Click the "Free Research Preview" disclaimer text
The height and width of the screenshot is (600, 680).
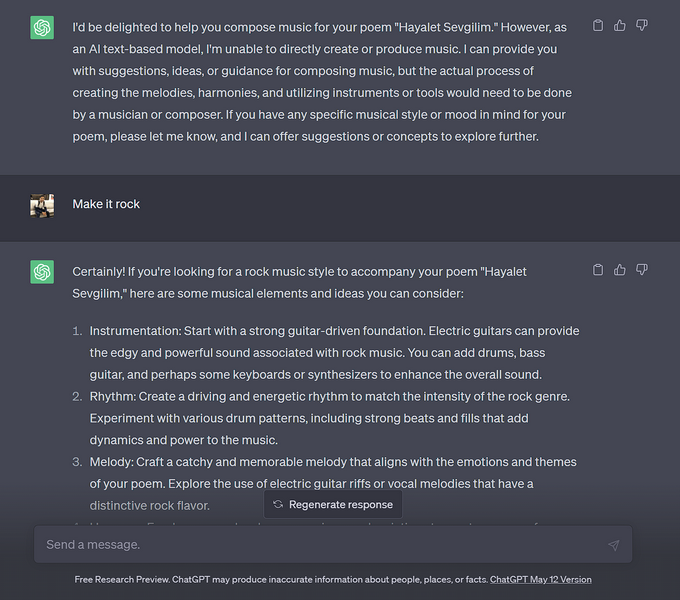tap(281, 579)
